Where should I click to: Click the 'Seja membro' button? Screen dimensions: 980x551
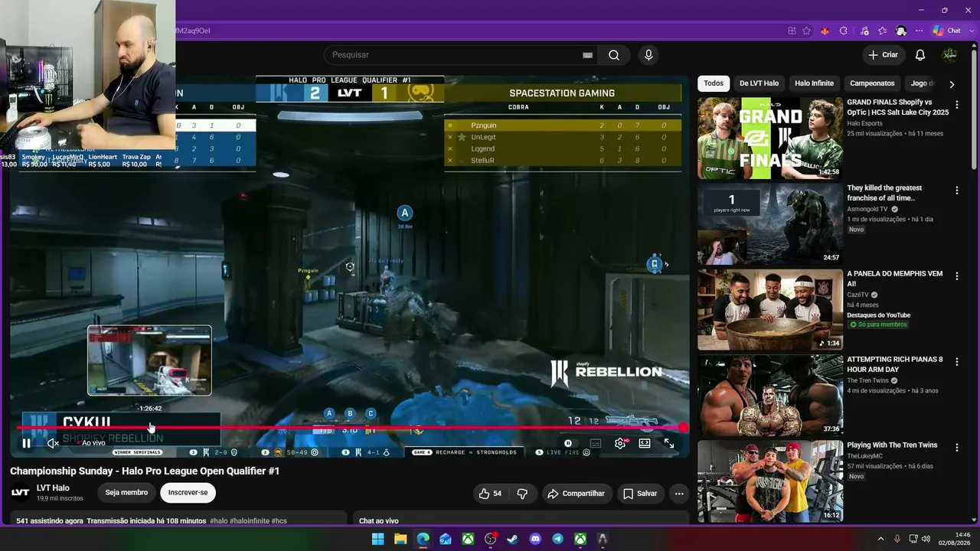coord(126,493)
